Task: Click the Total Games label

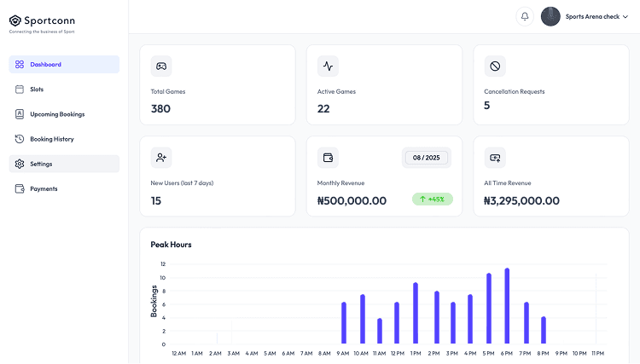Action: (168, 92)
